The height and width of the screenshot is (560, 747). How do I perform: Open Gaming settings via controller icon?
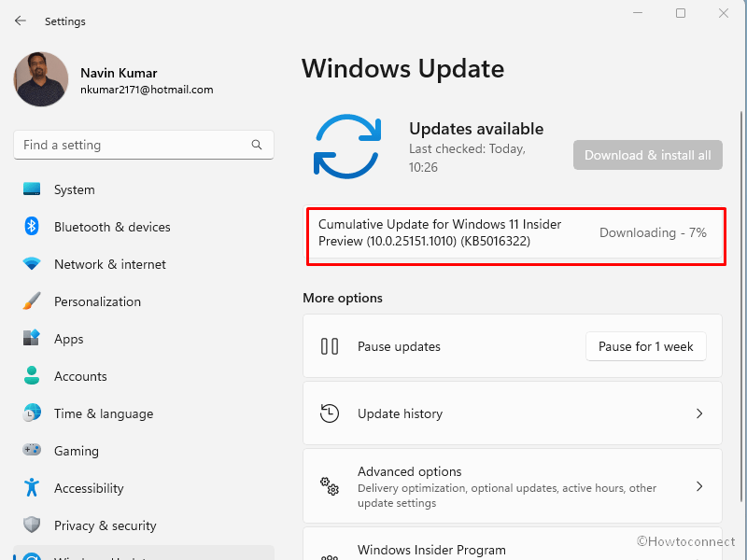click(x=31, y=451)
